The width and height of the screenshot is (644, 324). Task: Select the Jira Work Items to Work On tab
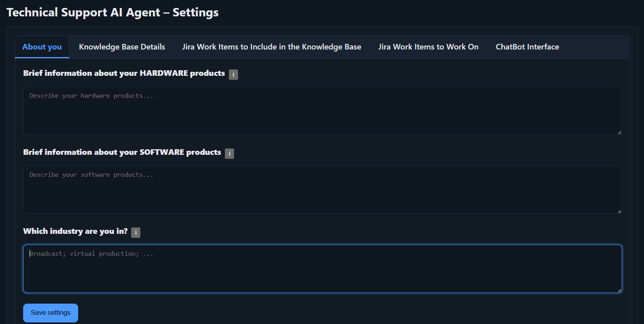pos(428,47)
